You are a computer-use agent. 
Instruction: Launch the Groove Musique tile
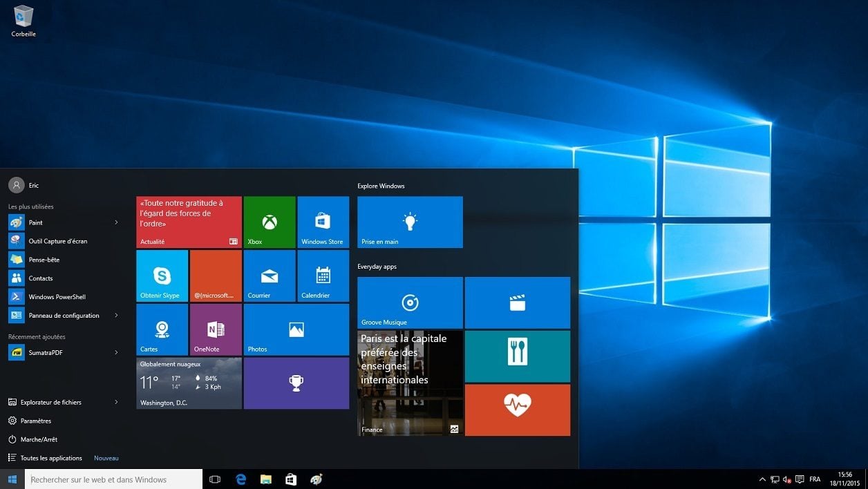[410, 303]
